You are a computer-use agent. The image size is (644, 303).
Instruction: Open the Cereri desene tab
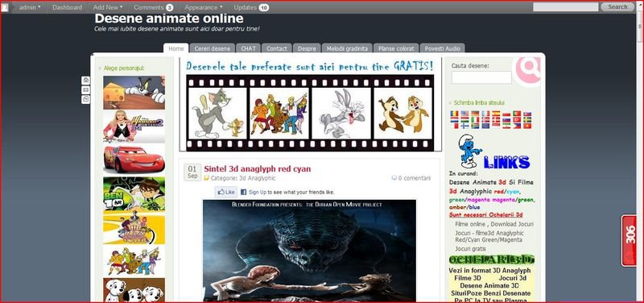pos(213,48)
